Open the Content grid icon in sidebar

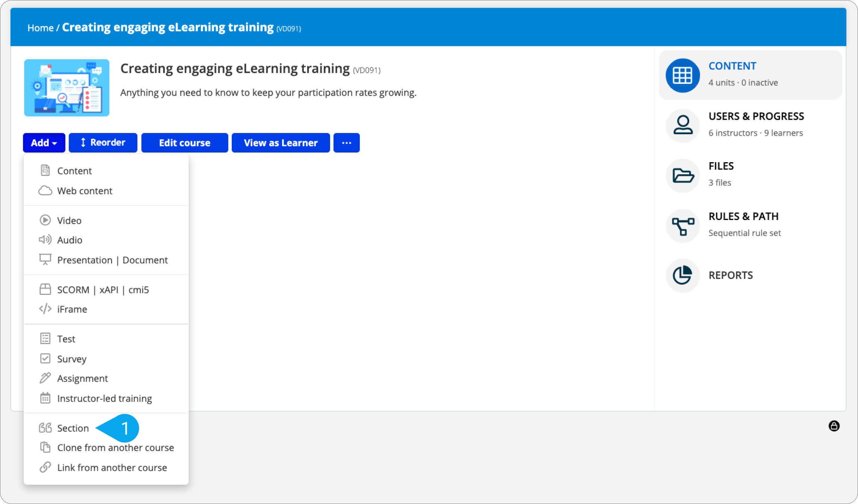click(682, 75)
